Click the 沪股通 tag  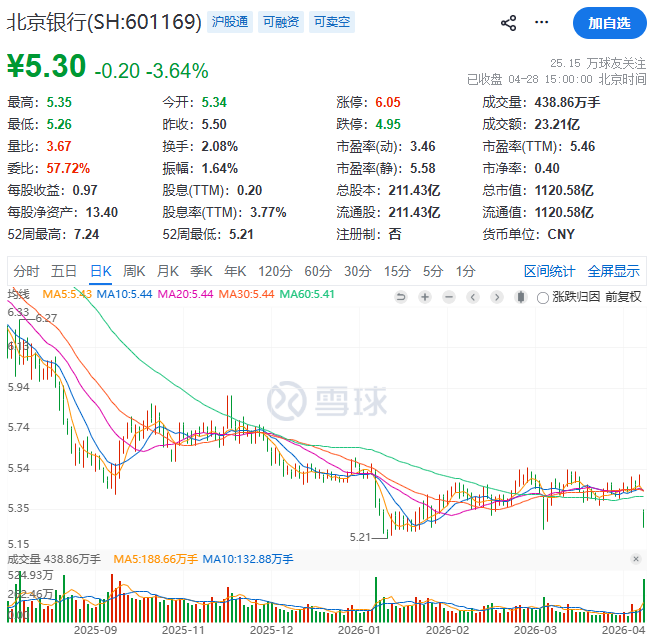229,22
